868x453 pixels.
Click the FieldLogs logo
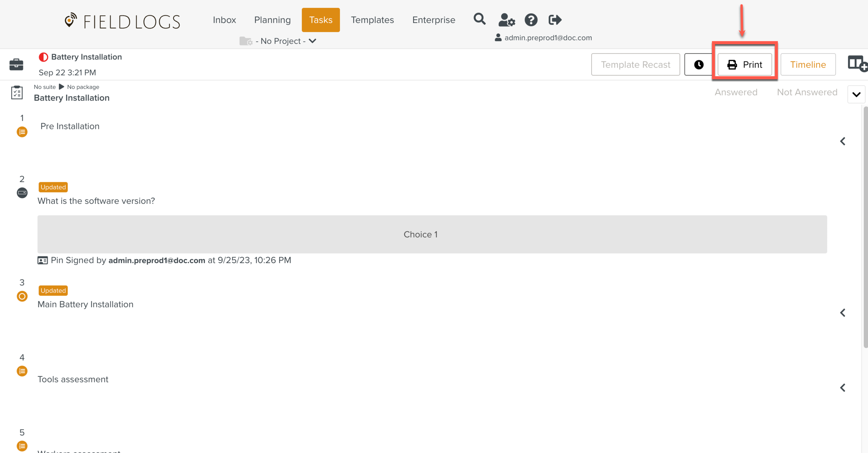(122, 21)
